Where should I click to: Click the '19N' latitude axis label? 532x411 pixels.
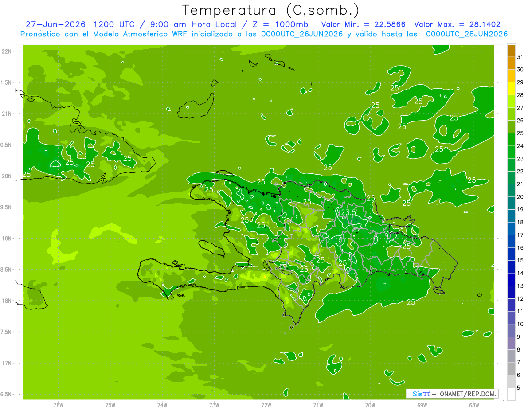(6, 239)
